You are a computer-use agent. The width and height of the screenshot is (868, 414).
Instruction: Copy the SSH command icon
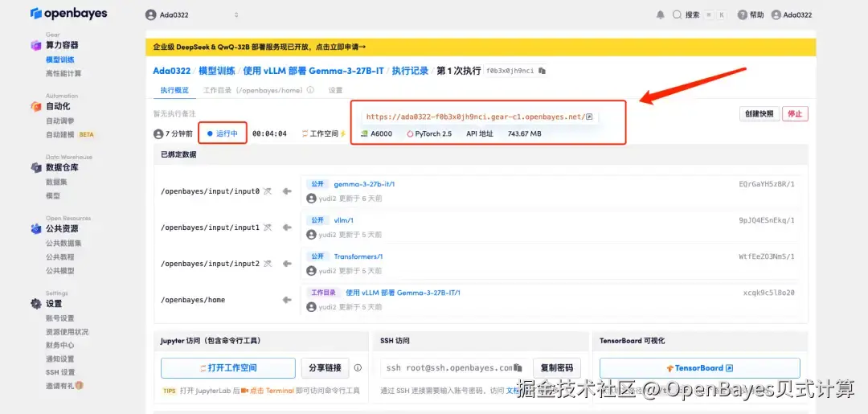(518, 367)
